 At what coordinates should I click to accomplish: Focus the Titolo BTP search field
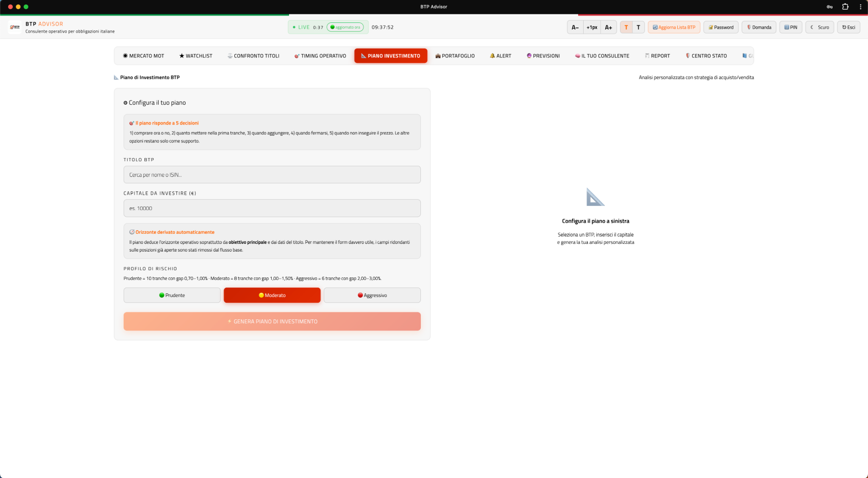[272, 175]
